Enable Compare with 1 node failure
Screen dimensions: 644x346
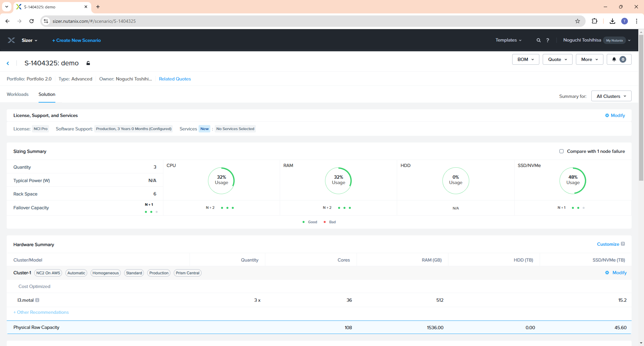(x=561, y=151)
